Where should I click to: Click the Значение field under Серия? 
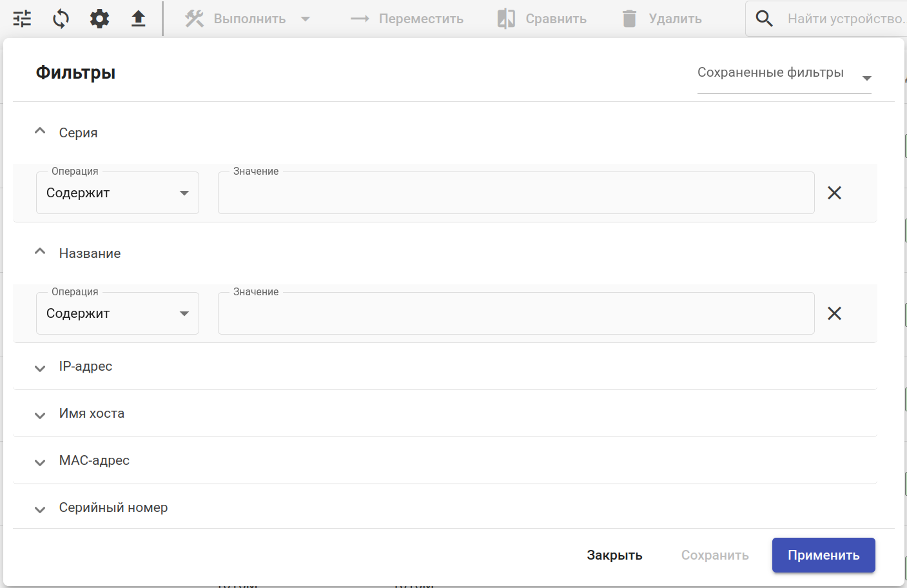pyautogui.click(x=516, y=193)
